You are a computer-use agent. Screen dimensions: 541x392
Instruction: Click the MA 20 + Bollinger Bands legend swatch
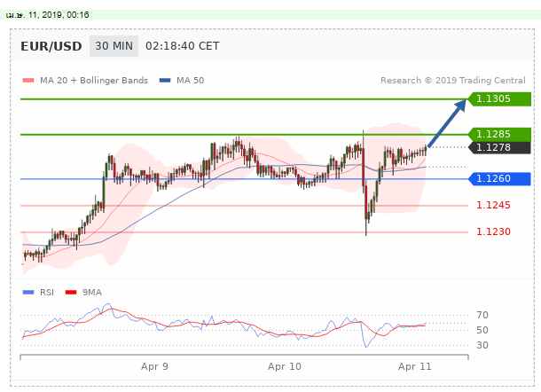[28, 81]
